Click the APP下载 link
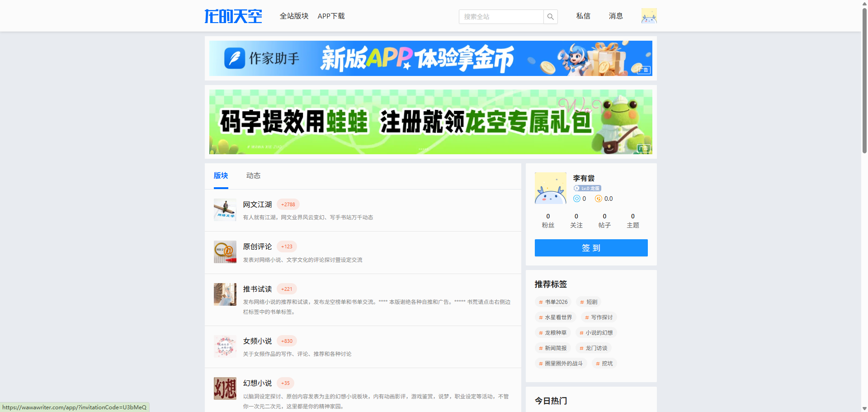 pos(331,16)
